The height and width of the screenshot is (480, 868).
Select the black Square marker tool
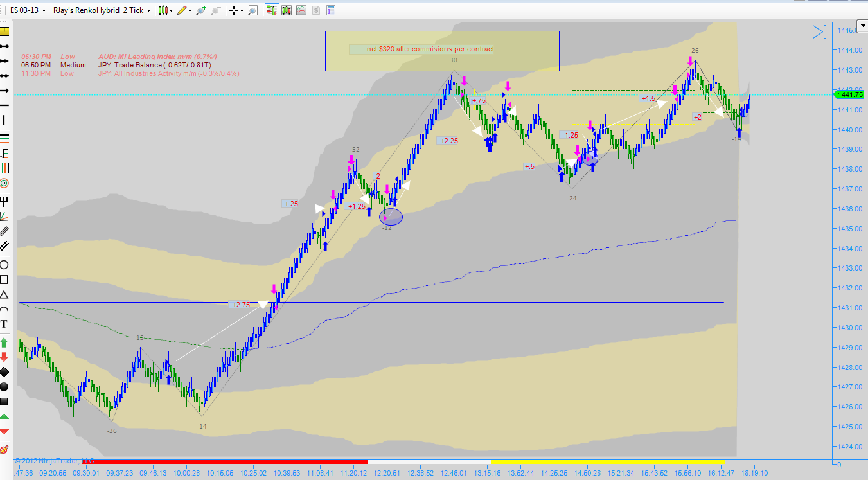[x=4, y=402]
